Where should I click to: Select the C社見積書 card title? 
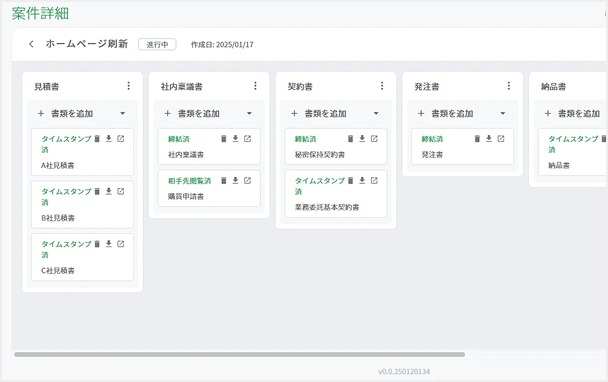point(57,271)
